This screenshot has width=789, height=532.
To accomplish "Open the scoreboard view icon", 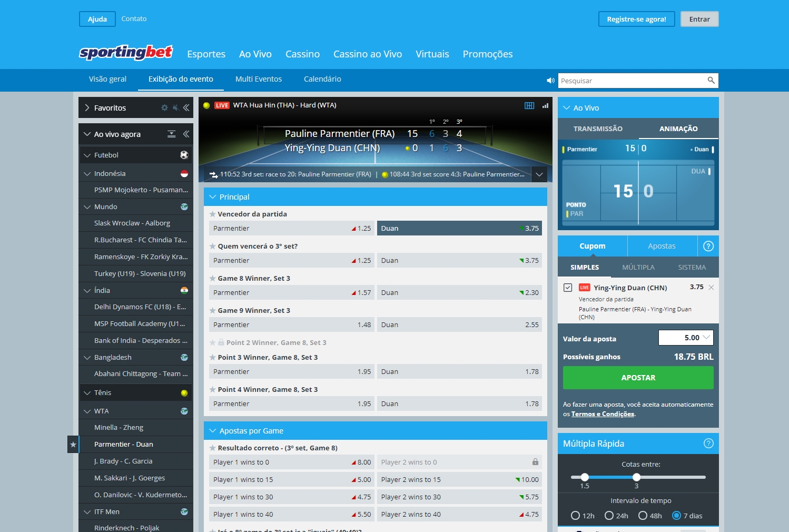I will point(529,105).
